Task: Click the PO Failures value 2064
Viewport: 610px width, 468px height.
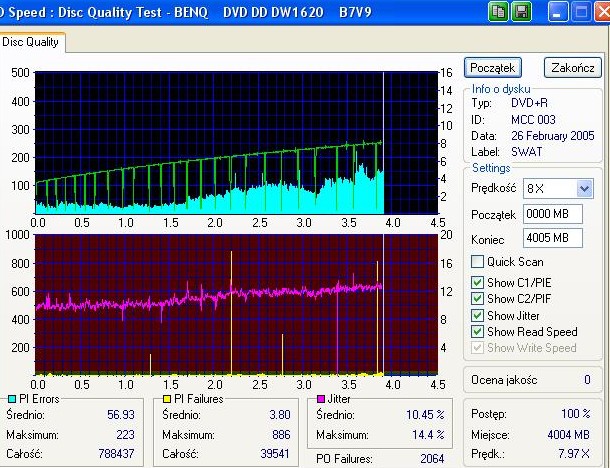Action: point(432,459)
